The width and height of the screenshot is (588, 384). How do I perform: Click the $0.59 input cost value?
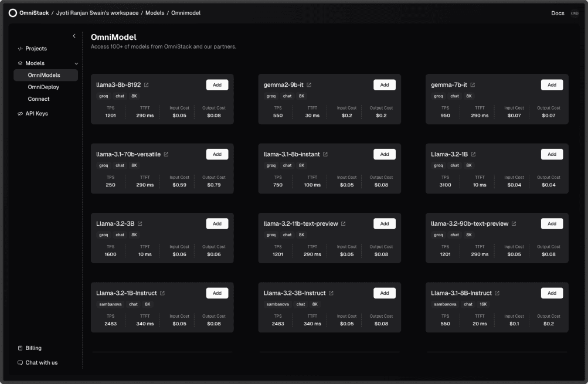[x=179, y=185]
